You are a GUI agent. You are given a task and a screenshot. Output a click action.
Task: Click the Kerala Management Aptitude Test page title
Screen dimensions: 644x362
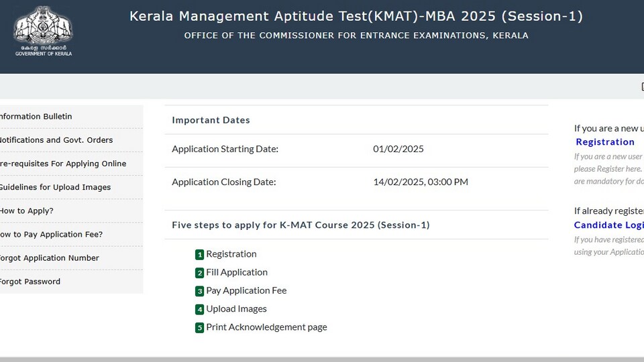(x=356, y=16)
